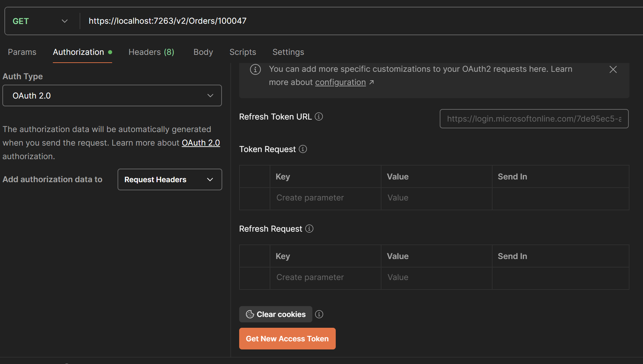Image resolution: width=643 pixels, height=364 pixels.
Task: Open the Request Headers dropdown
Action: tap(170, 179)
